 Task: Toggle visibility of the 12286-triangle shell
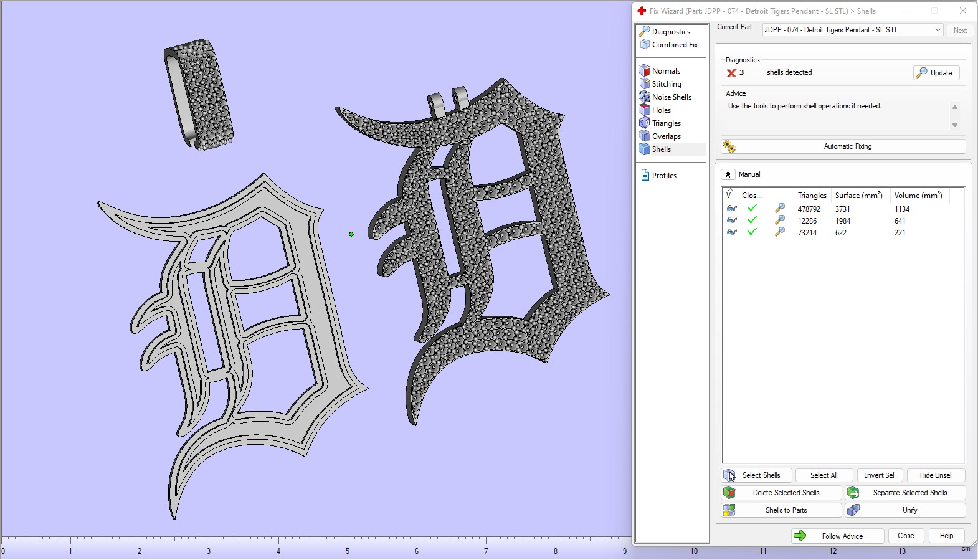[x=732, y=221]
